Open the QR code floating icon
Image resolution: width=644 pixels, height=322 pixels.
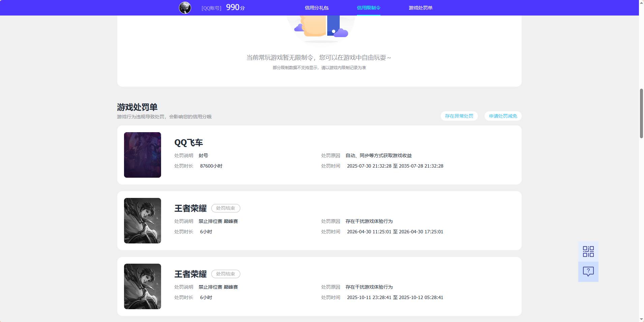(x=588, y=252)
